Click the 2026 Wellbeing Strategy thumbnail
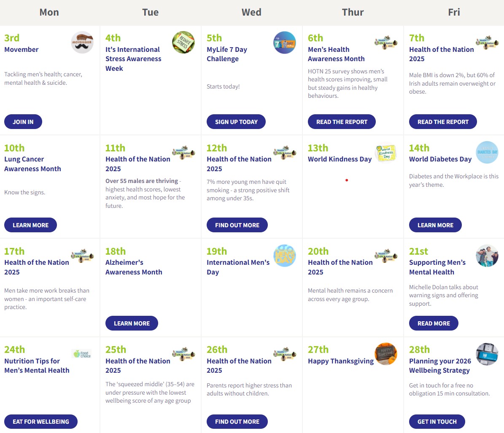The image size is (504, 433). (487, 354)
